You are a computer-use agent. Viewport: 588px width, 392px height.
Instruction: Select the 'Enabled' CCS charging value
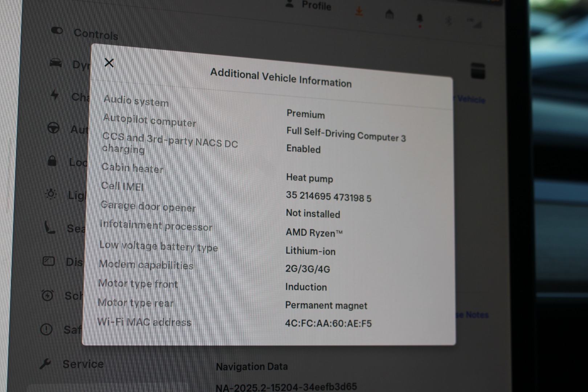(303, 149)
